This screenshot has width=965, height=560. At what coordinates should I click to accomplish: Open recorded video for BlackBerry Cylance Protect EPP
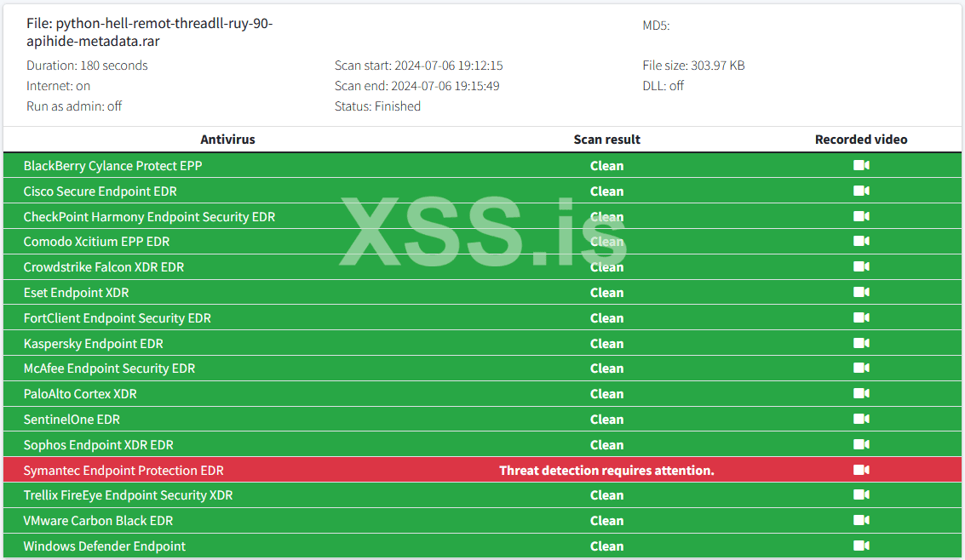click(861, 165)
